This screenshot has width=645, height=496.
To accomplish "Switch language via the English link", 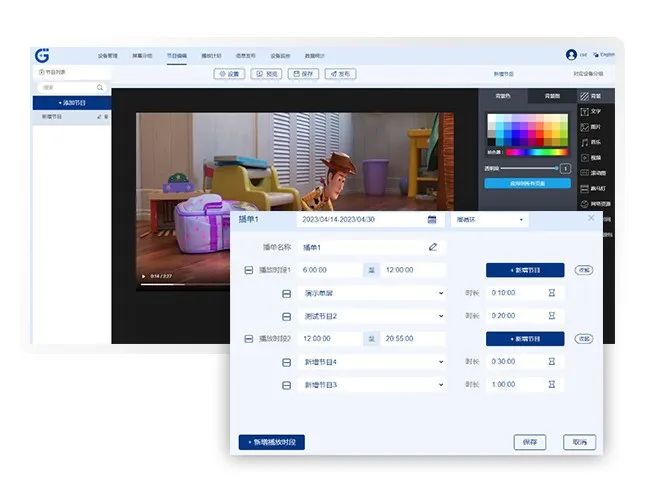I will click(x=604, y=54).
